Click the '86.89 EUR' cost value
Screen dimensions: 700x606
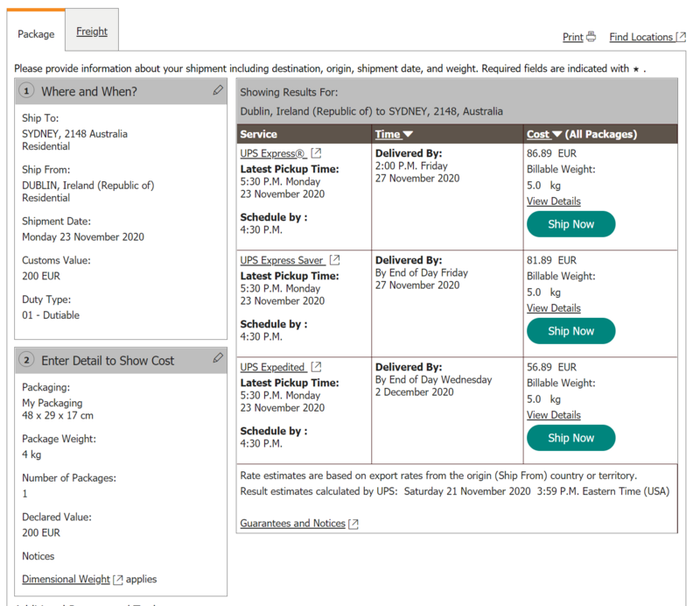pyautogui.click(x=552, y=153)
